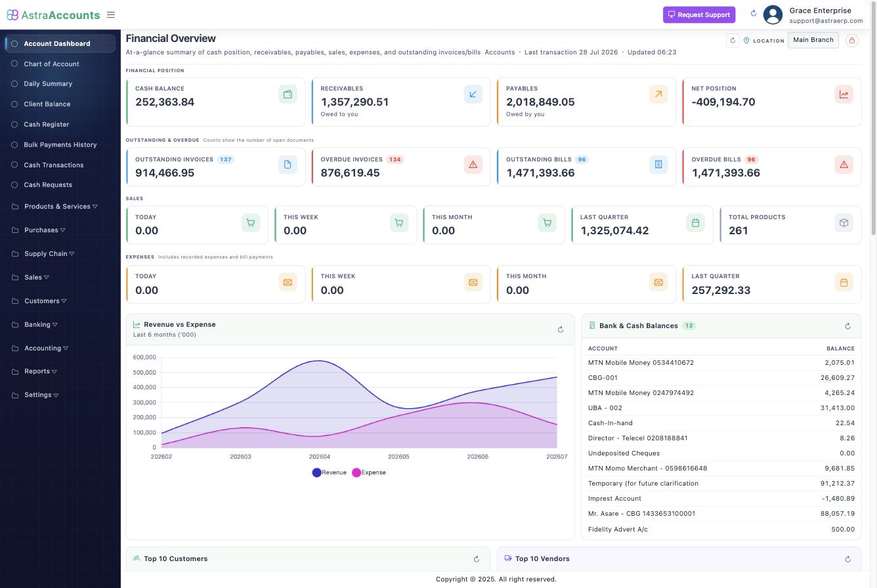Screen dimensions: 877x588
Task: Expand the Banking sidebar section
Action: 60,324
